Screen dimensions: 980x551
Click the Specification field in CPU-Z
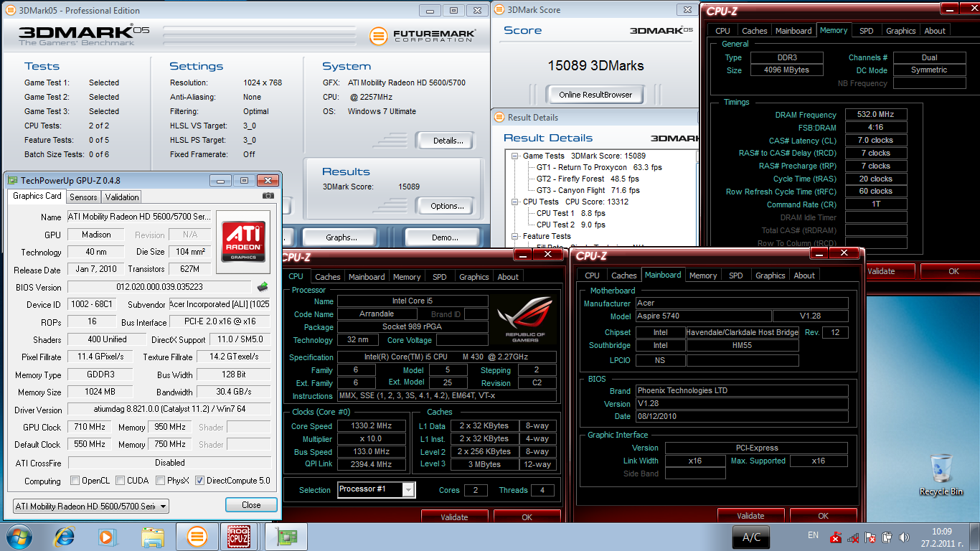(446, 357)
